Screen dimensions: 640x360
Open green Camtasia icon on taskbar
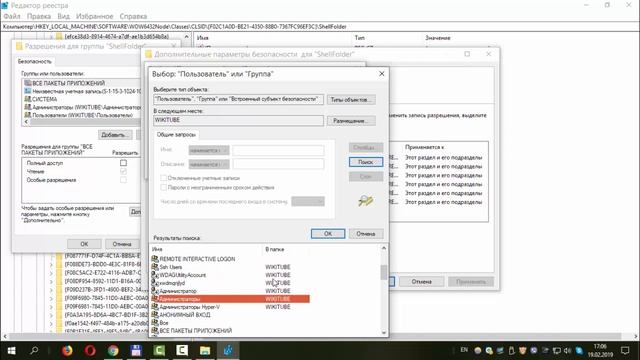[x=159, y=350]
